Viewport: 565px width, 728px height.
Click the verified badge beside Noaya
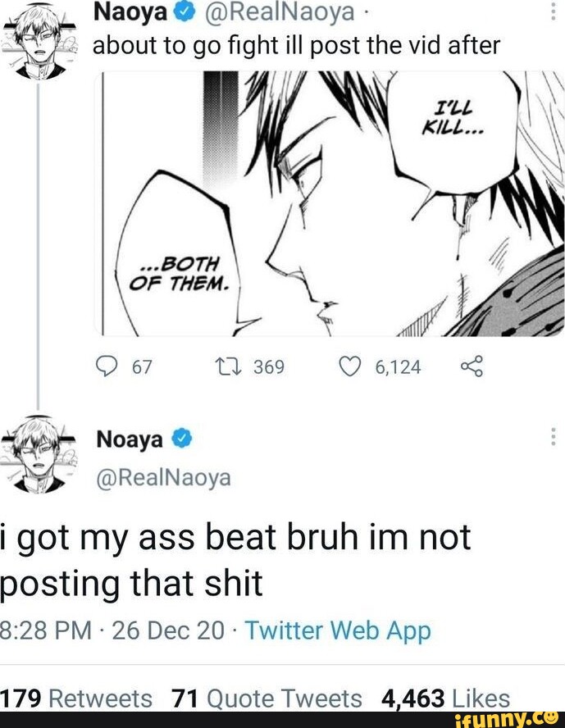[x=184, y=440]
